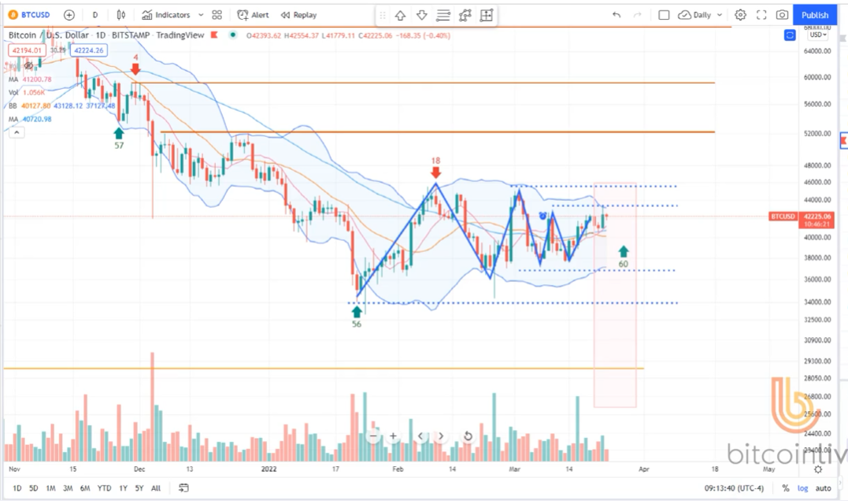Undo the last chart action
Image resolution: width=848 pixels, height=504 pixels.
click(616, 15)
